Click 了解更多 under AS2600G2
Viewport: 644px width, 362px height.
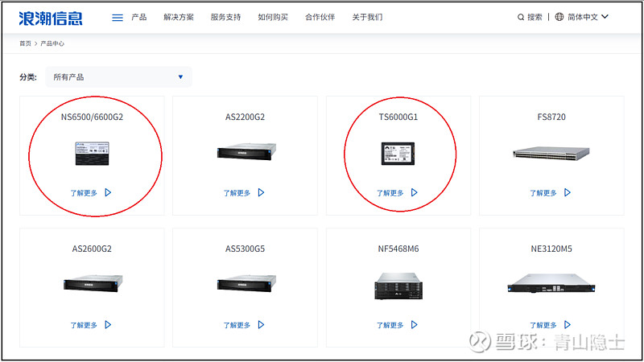(x=84, y=325)
